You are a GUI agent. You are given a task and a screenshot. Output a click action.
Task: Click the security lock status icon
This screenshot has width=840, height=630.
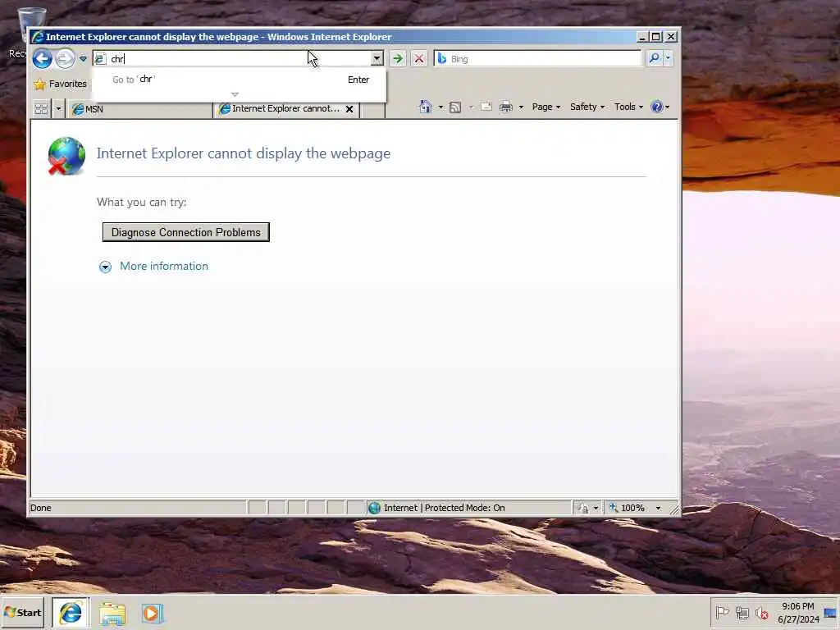click(x=583, y=508)
